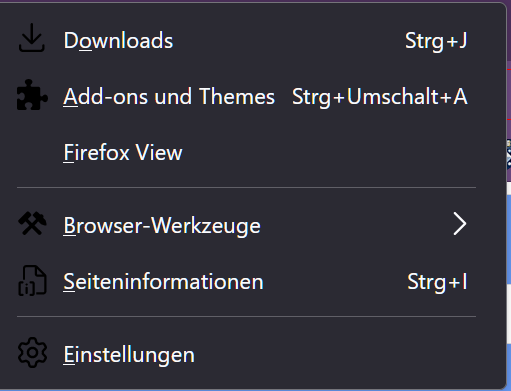Click the purple window strip above the menu
Image resolution: width=511 pixels, height=391 pixels.
point(255,1)
